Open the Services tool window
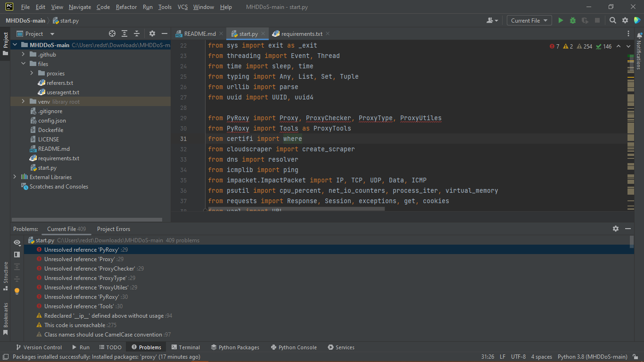The width and height of the screenshot is (644, 362). [x=341, y=347]
